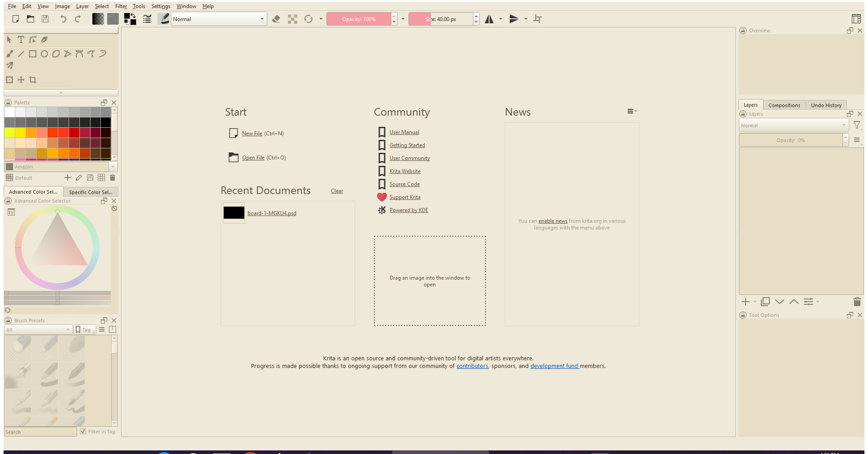Click the Freehand Brush tool

tap(9, 54)
